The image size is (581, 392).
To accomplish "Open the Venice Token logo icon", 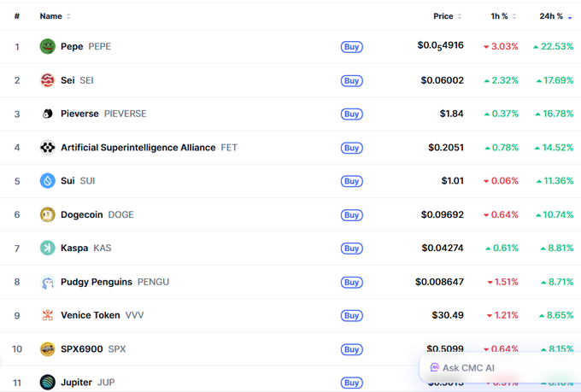I will tap(48, 315).
